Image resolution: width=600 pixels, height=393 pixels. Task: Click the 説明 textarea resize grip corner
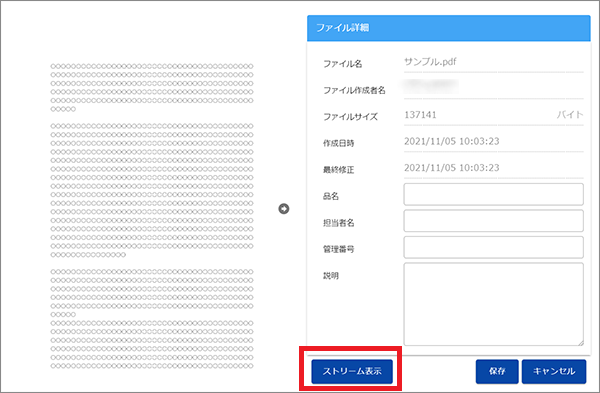[x=580, y=343]
